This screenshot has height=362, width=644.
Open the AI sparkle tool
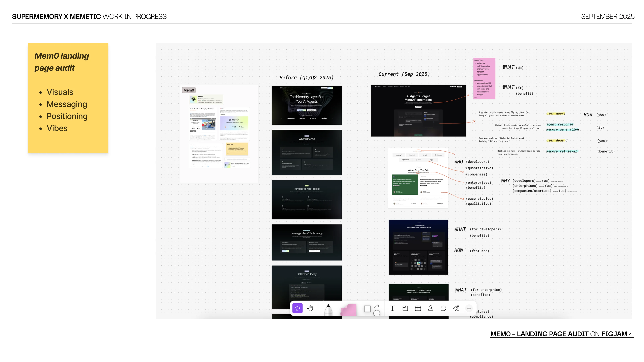456,308
